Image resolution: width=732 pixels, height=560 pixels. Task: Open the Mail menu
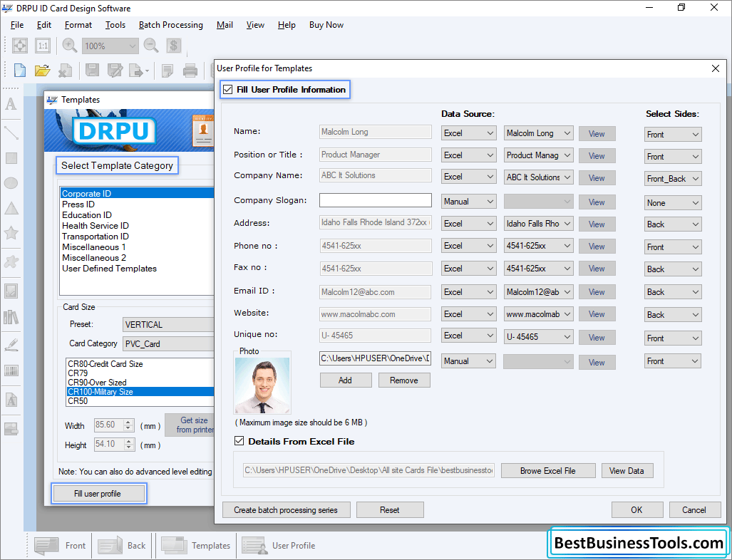tap(225, 25)
